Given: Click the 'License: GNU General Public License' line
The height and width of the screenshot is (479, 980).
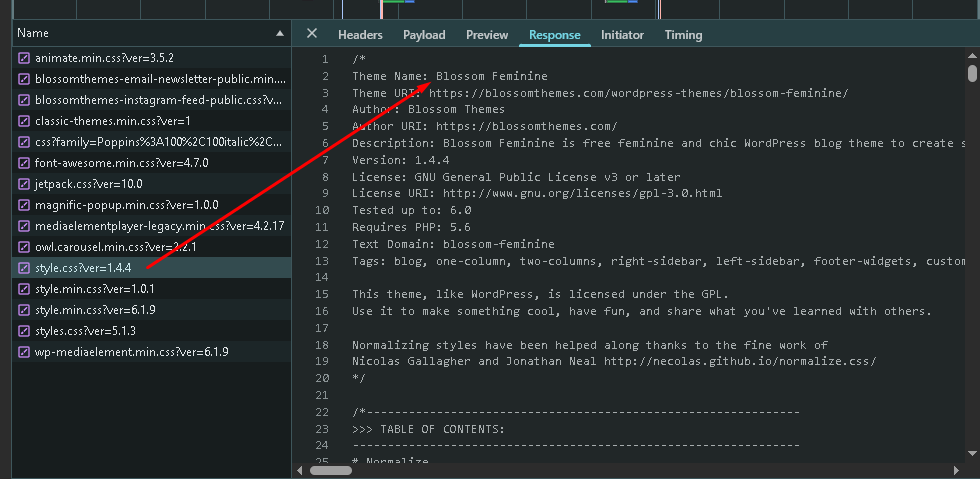Looking at the screenshot, I should tap(516, 176).
